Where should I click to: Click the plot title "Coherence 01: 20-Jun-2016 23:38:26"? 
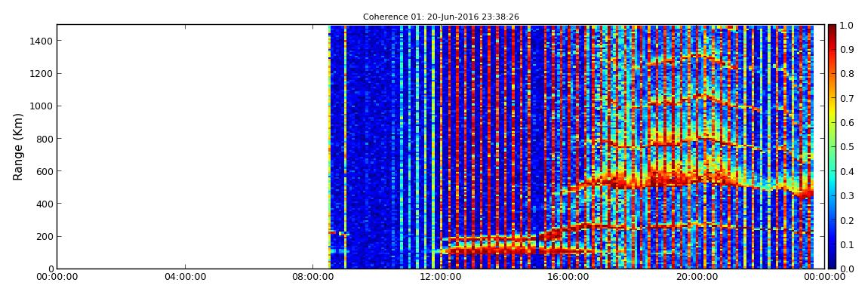pyautogui.click(x=441, y=17)
